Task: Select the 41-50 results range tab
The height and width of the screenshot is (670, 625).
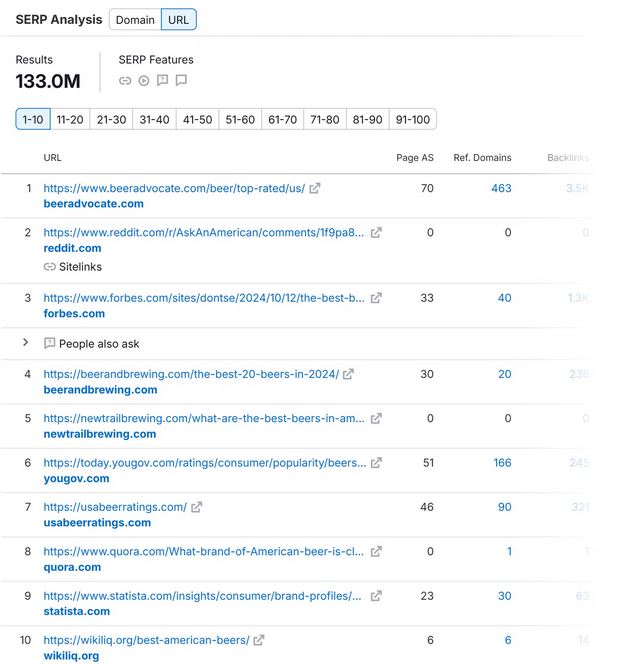Action: 197,119
